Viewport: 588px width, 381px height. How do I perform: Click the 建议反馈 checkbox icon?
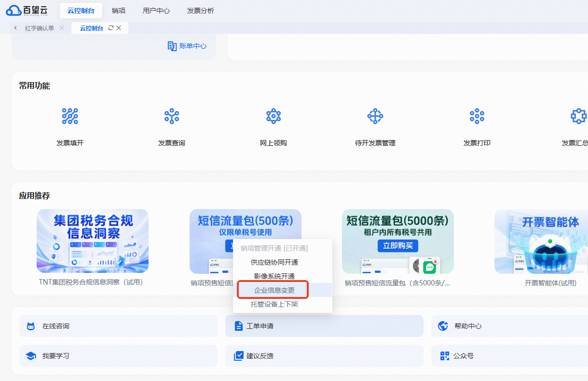tap(238, 356)
